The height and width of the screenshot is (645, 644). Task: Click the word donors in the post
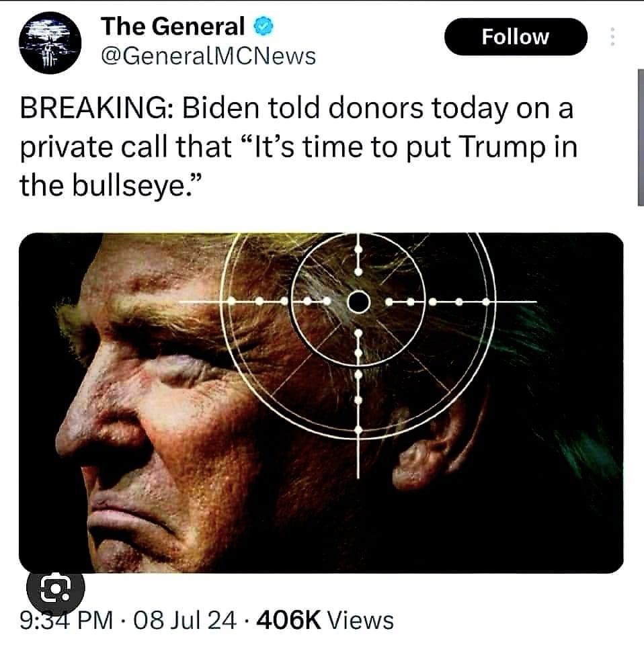tap(376, 109)
